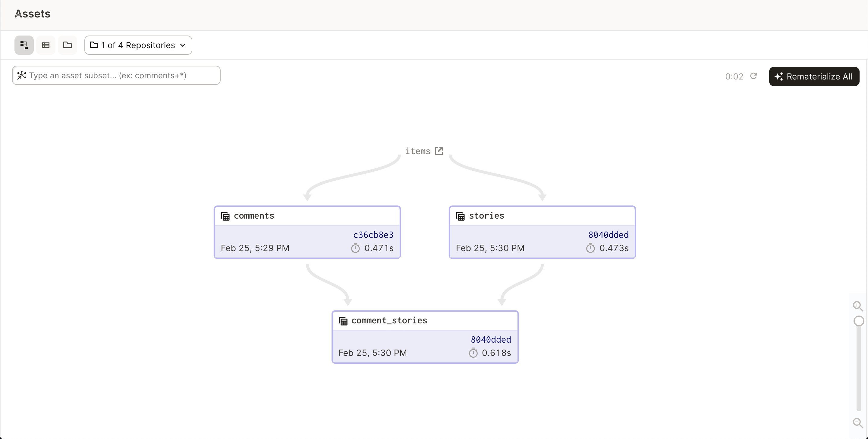Switch to the asset list view
Screen dimensions: 868x439
click(x=46, y=45)
